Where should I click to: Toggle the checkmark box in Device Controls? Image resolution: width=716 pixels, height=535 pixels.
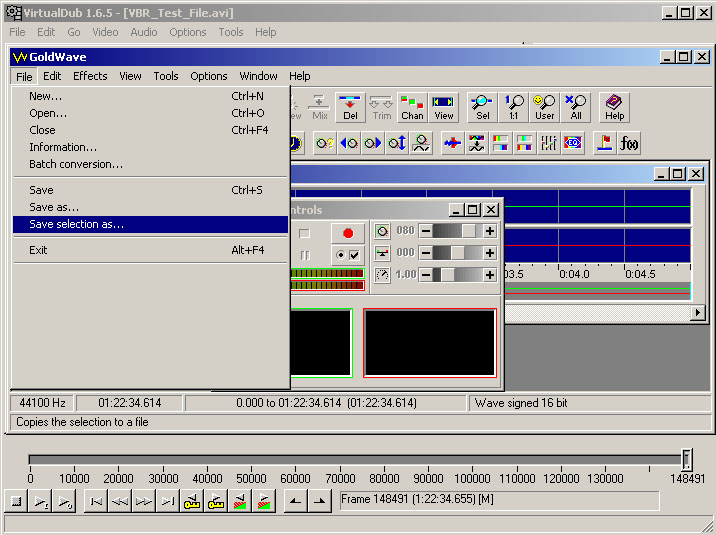(x=354, y=255)
